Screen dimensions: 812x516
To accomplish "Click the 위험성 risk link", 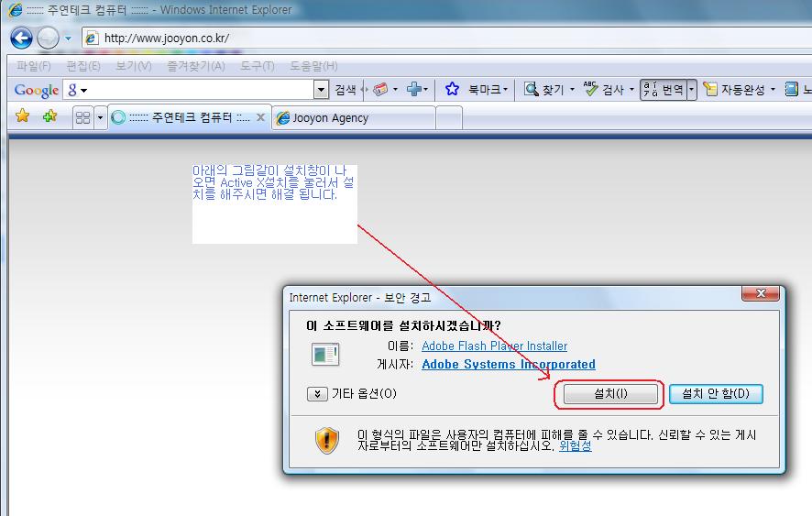I will click(576, 445).
